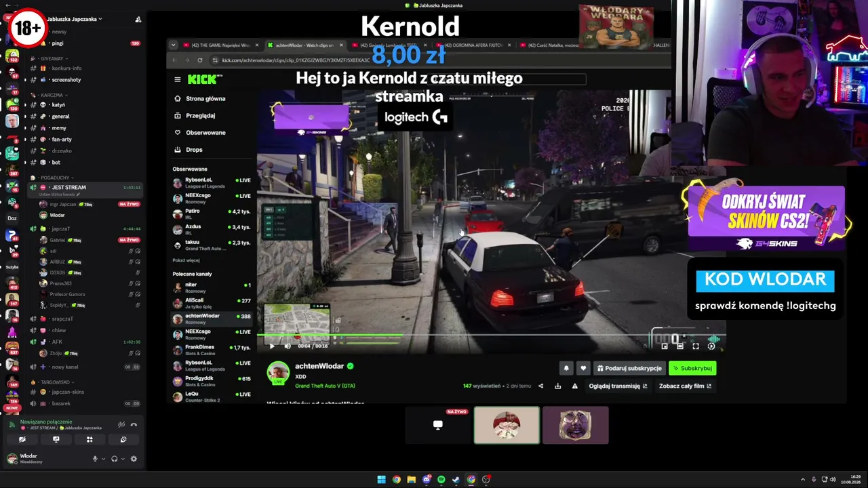
Task: Open Spotify from the taskbar
Action: 441,480
